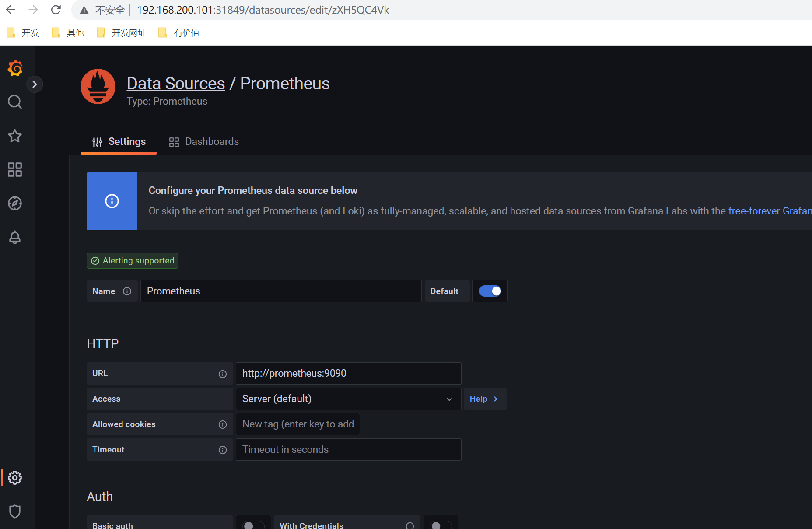Open the free-forever Grafana link
This screenshot has height=529, width=812.
770,211
